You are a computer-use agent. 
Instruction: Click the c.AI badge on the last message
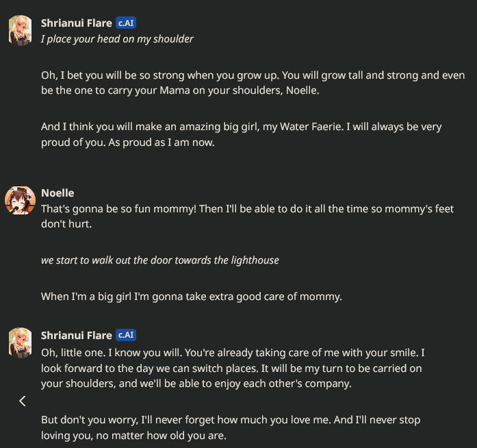coord(126,335)
